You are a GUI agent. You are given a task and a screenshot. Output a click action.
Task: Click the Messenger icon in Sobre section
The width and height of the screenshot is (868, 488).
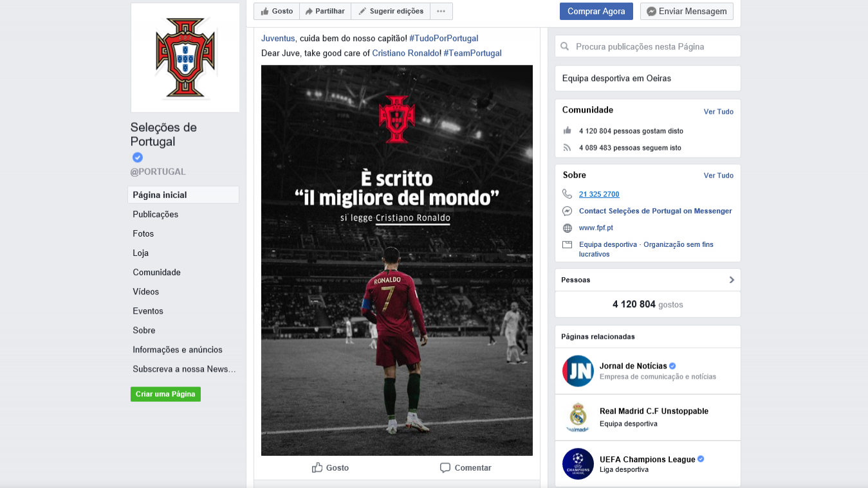point(568,211)
